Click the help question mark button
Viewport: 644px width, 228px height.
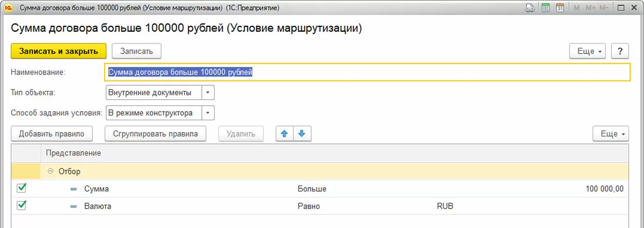click(x=620, y=51)
